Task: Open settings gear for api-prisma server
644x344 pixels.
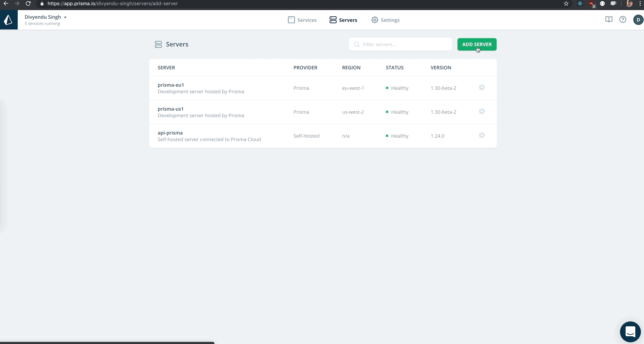Action: (x=482, y=135)
